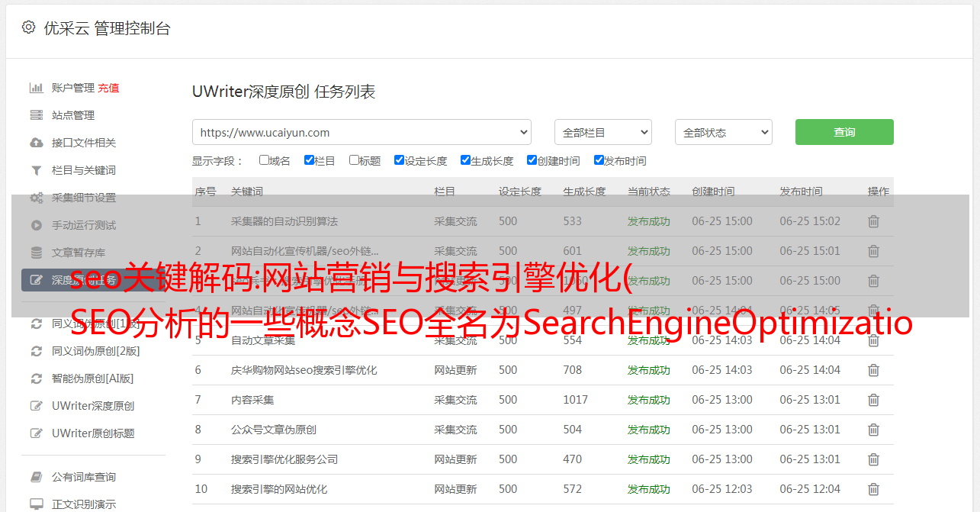
Task: Click the 账户管理 bar chart icon
Action: pyautogui.click(x=36, y=88)
